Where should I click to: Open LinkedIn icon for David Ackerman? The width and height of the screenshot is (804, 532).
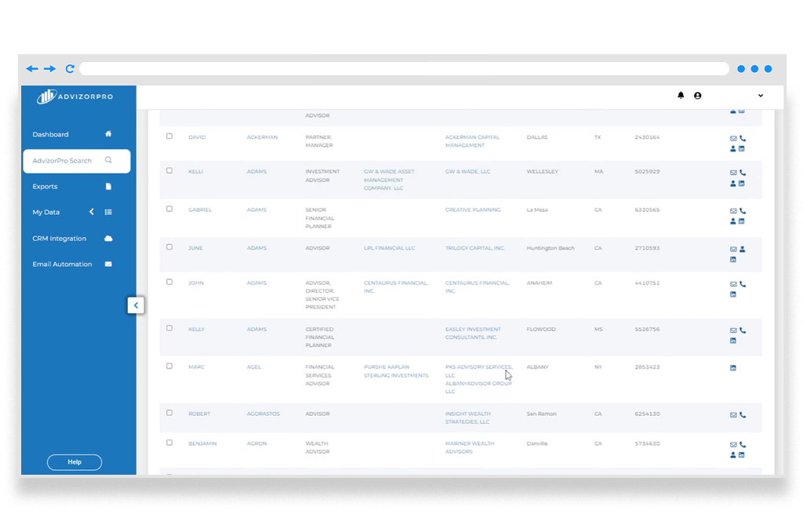741,148
